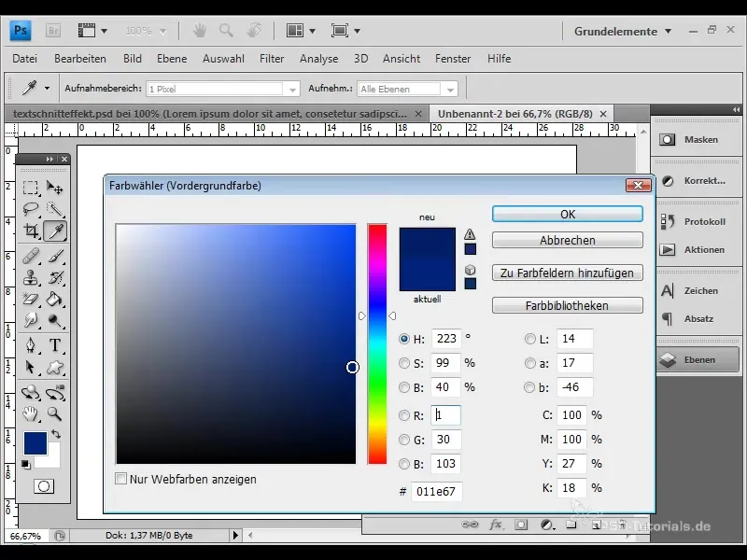The image size is (747, 560).
Task: Select the brightness B radio button
Action: pos(404,387)
